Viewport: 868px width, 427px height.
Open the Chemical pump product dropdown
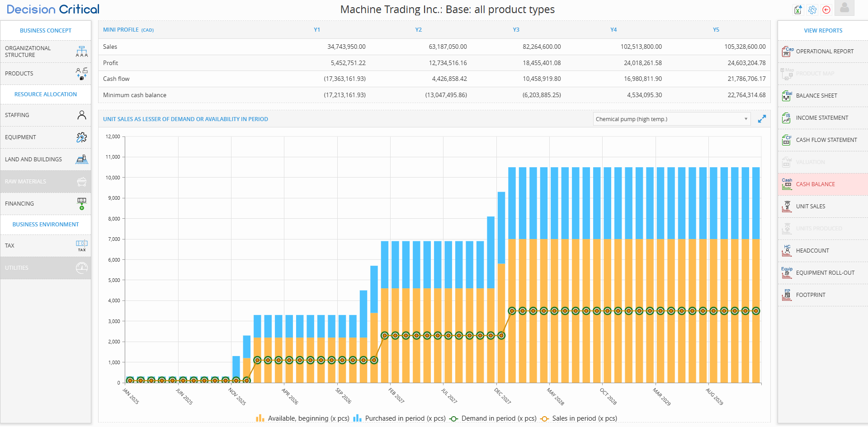point(671,119)
